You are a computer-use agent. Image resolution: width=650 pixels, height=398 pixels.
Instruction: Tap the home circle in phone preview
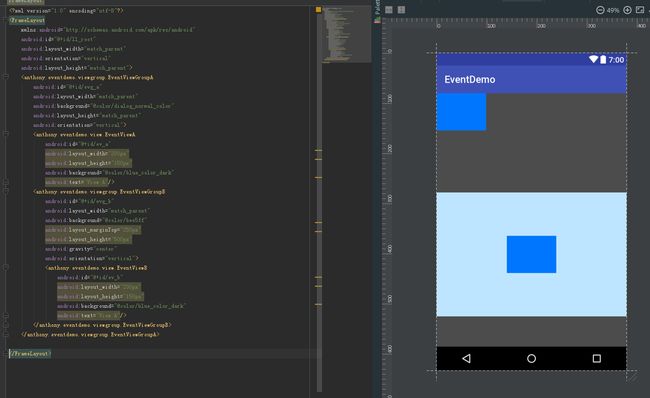tap(531, 359)
